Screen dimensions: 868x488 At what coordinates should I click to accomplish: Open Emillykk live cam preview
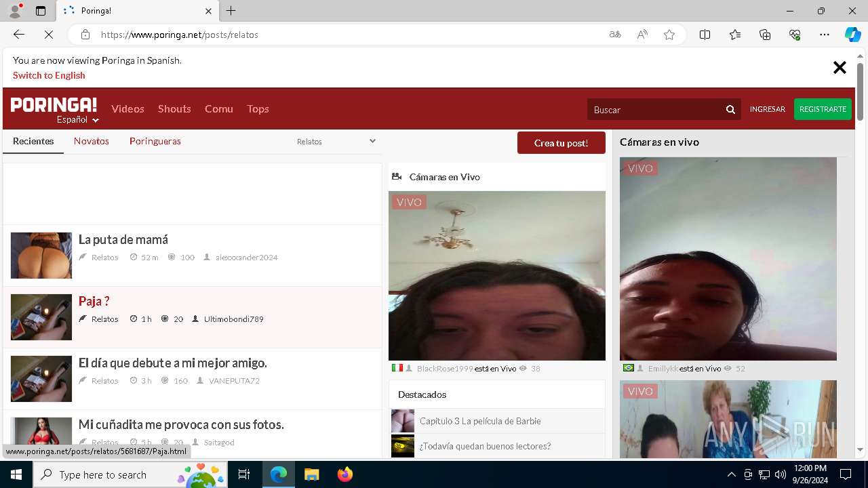point(728,259)
